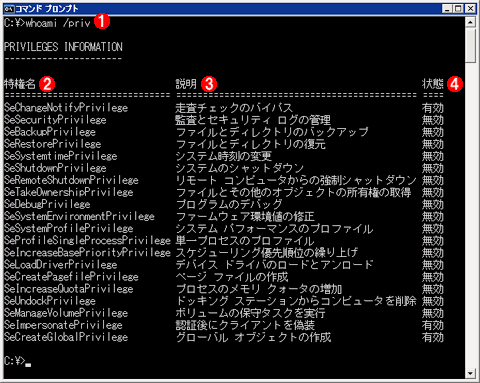The height and width of the screenshot is (383, 480).
Task: Click description 'ページ ファイルの作成'
Action: pos(232,276)
